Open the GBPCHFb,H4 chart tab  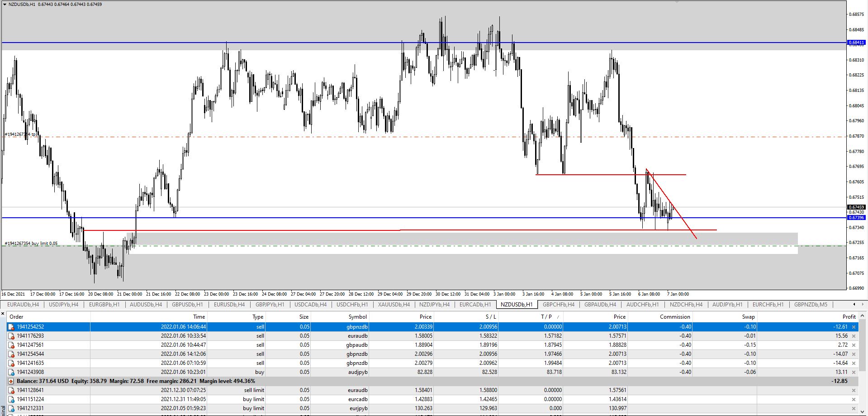559,305
